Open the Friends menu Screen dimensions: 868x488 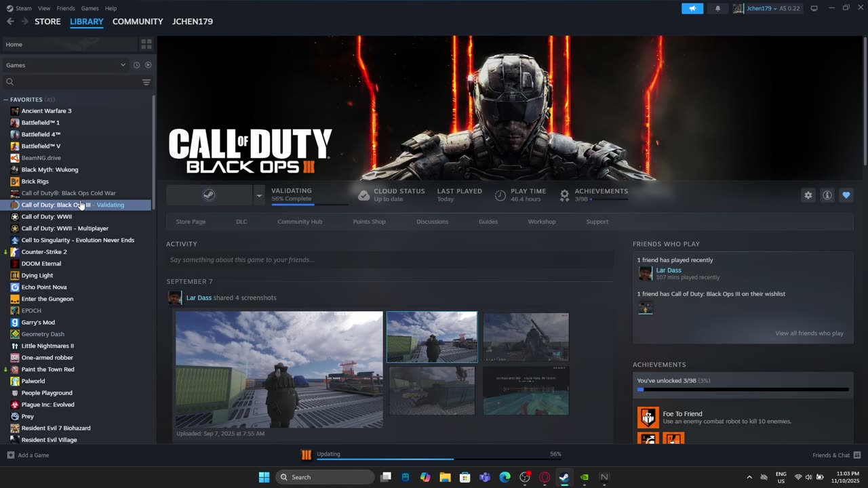66,8
